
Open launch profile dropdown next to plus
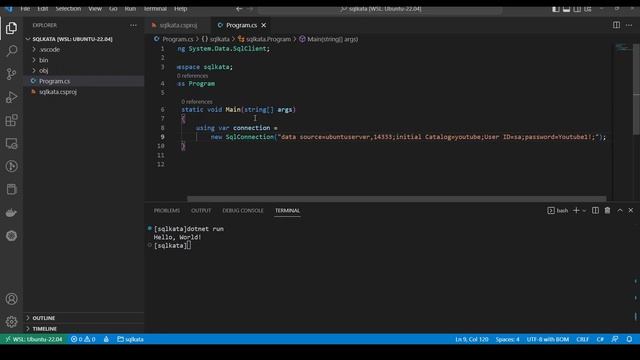point(584,211)
